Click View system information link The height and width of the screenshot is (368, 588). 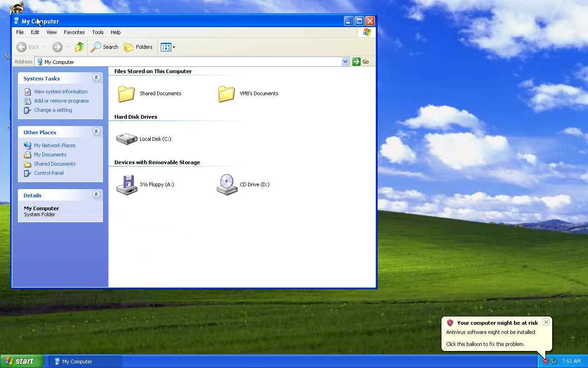(x=61, y=92)
